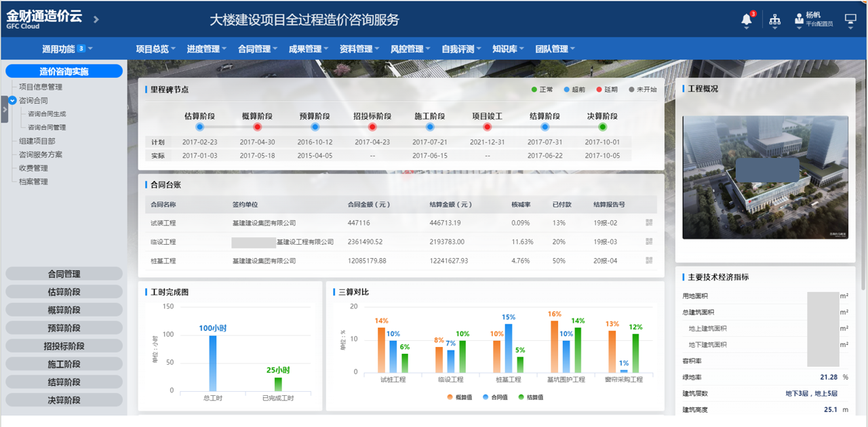Image resolution: width=868 pixels, height=427 pixels.
Task: Click the building rendering image in 工程概况
Action: (765, 178)
